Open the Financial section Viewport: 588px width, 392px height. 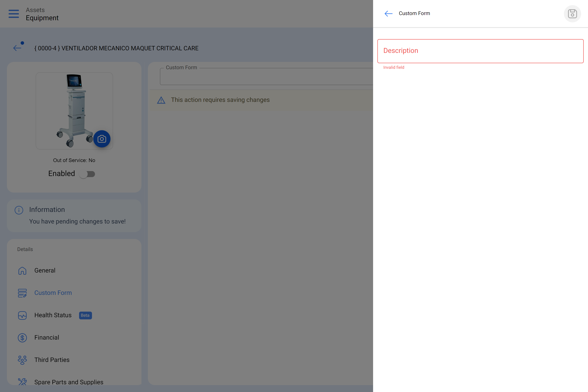[74, 337]
